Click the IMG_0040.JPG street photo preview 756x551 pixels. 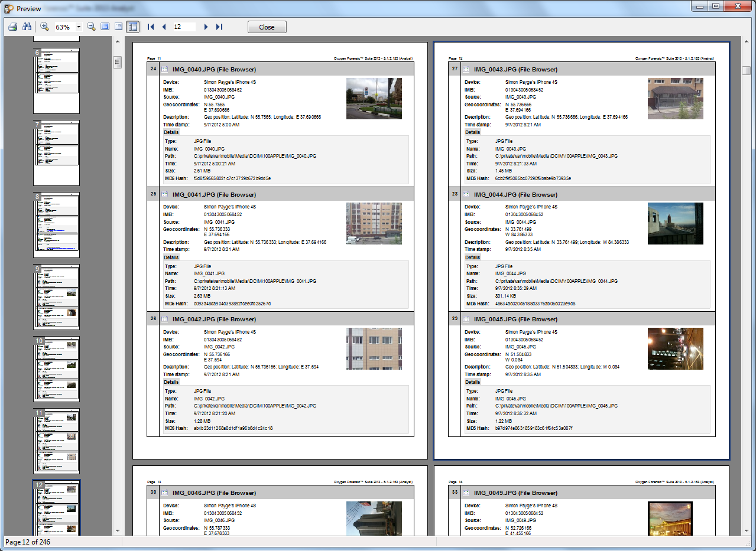click(x=374, y=99)
